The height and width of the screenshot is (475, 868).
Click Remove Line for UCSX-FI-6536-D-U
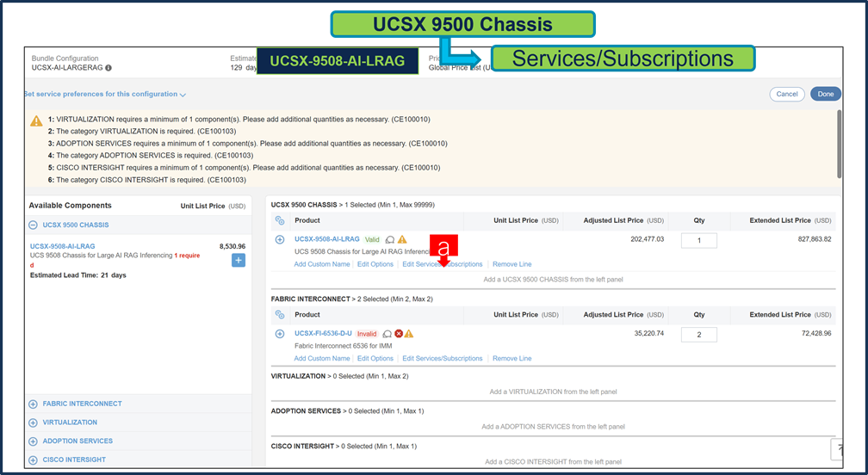[x=512, y=358]
